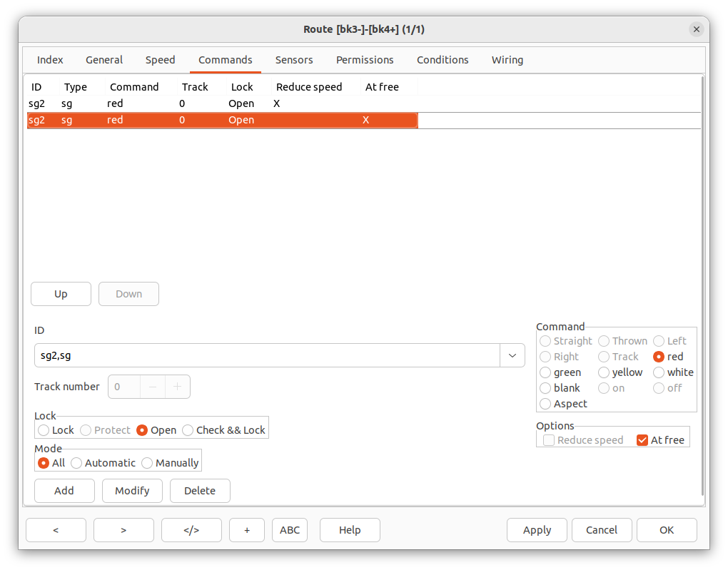Click the Modify button
This screenshot has width=728, height=570.
132,491
